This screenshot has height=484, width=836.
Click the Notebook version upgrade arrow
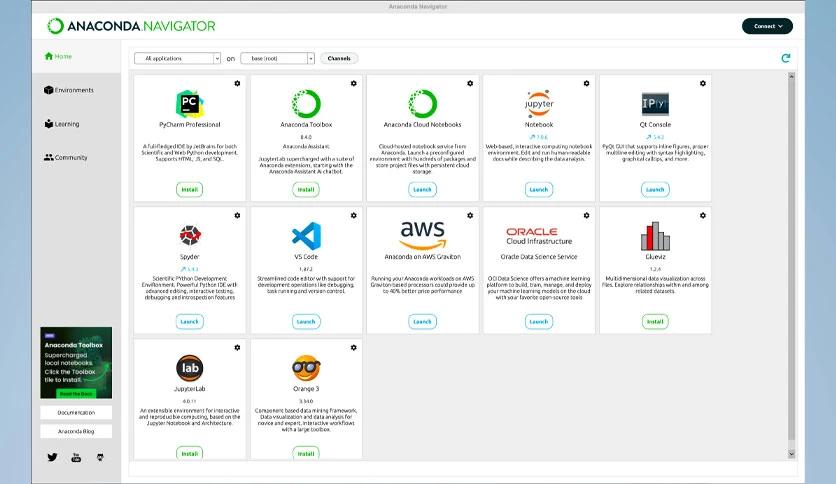point(533,137)
